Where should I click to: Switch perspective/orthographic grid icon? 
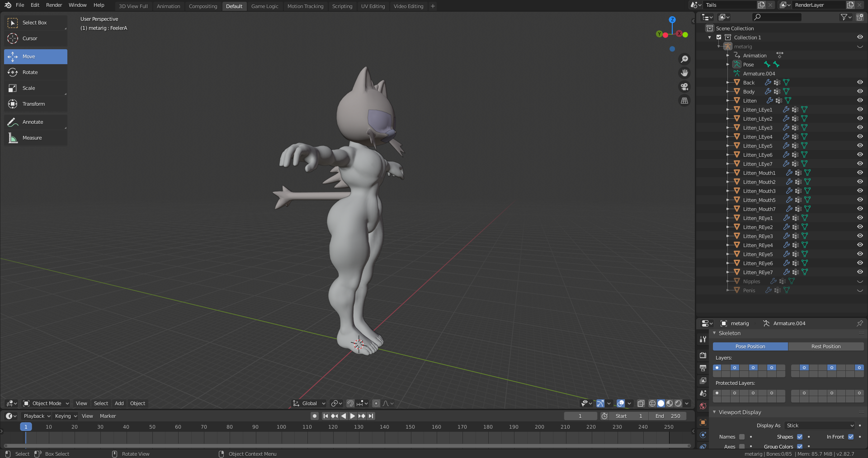684,101
